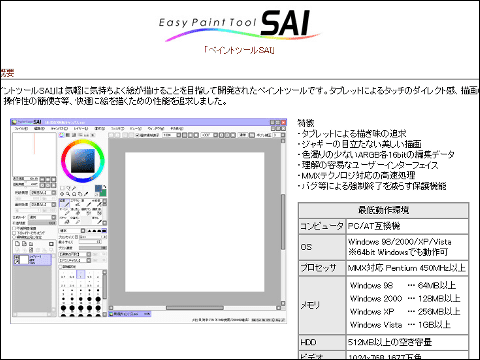Swap foreground and background colors arrow

pos(104,187)
